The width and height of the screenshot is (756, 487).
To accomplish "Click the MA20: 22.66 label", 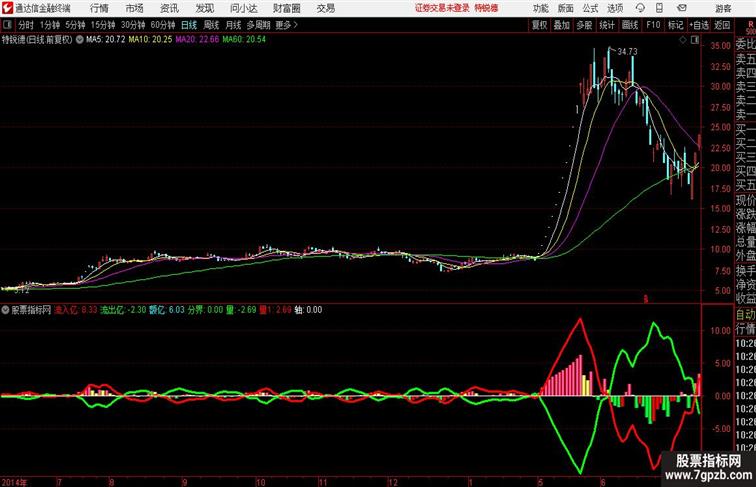I will click(197, 40).
